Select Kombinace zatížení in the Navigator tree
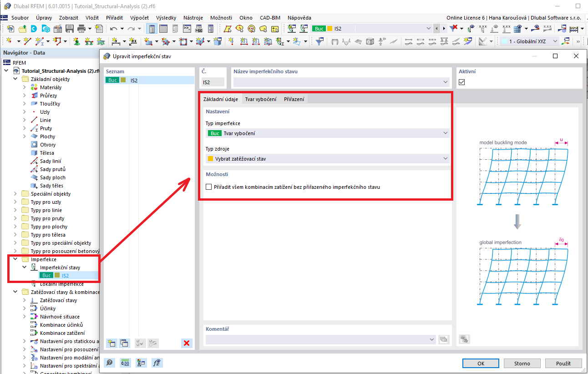 tap(62, 333)
